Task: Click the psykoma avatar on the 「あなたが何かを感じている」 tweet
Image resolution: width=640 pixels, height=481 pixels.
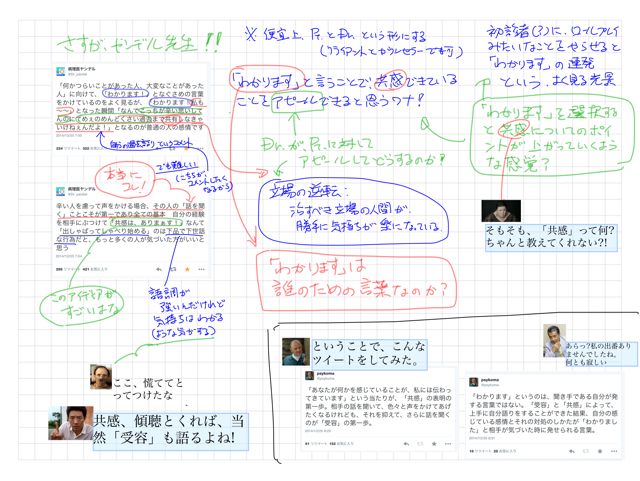Action: pos(310,376)
